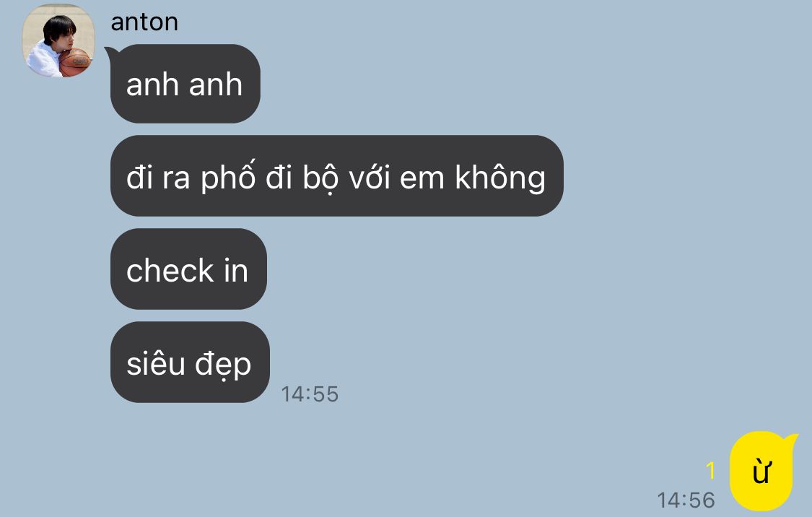The image size is (812, 517).
Task: Select the "anh anh" message bubble
Action: click(185, 84)
